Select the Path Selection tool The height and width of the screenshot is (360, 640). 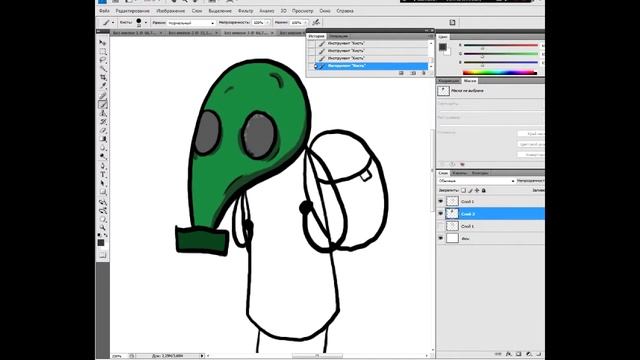[102, 183]
